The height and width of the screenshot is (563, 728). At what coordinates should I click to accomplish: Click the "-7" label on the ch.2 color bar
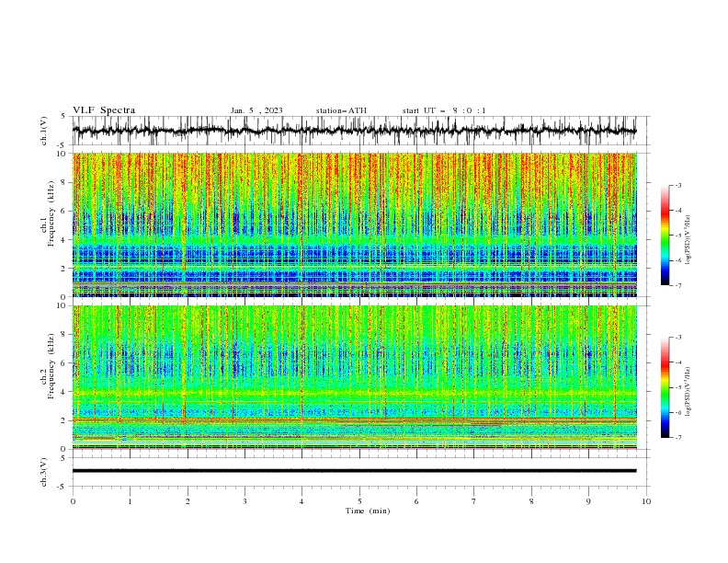pos(677,437)
